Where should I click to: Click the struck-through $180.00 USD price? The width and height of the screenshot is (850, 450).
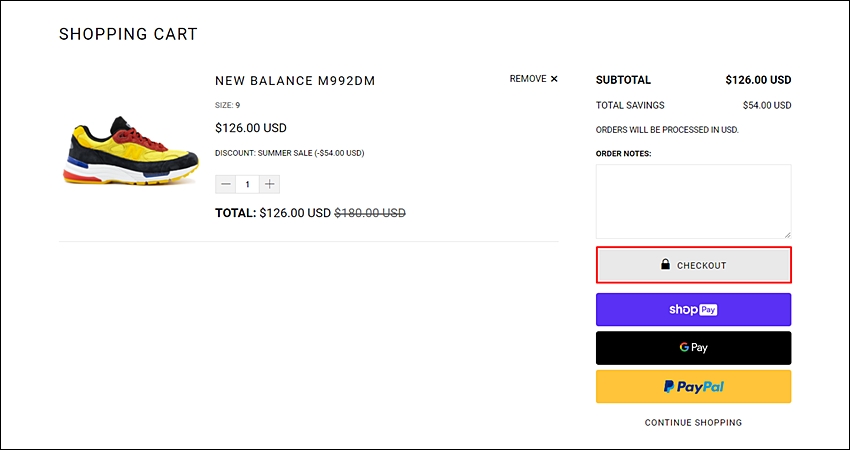click(370, 213)
